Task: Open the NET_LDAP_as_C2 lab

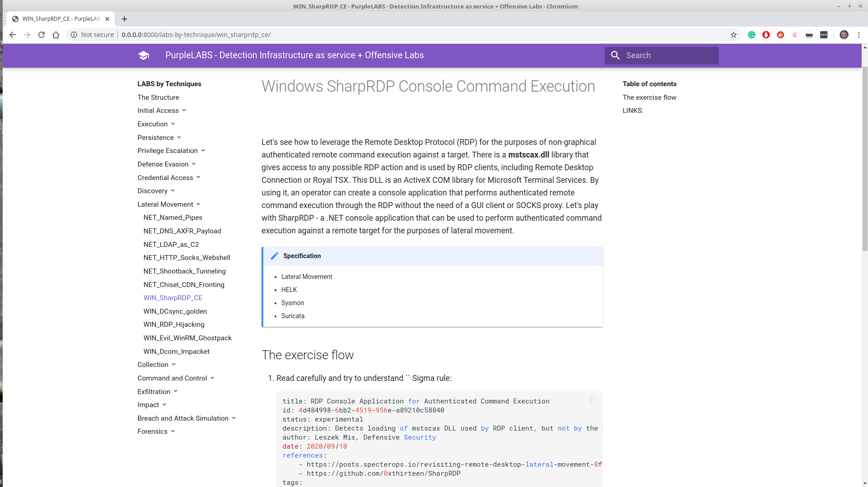Action: [x=171, y=245]
